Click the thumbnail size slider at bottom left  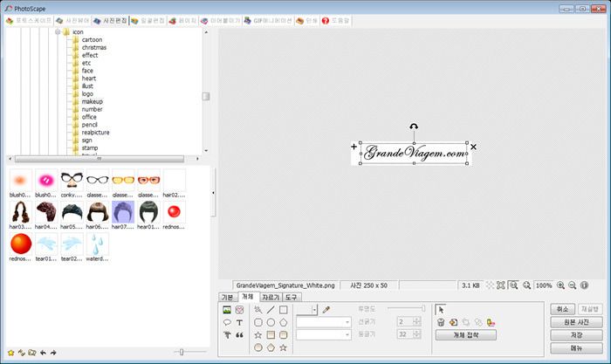(190, 353)
